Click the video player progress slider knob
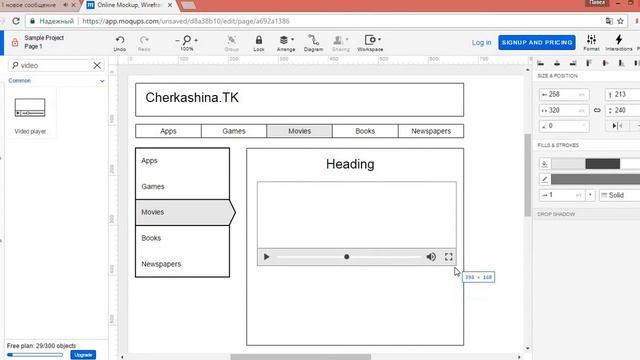The height and width of the screenshot is (360, 640). point(347,257)
